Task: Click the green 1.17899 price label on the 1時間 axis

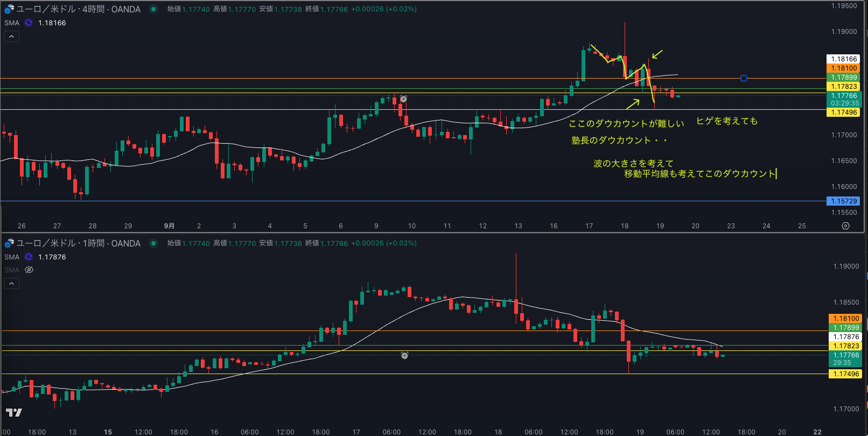Action: tap(845, 328)
